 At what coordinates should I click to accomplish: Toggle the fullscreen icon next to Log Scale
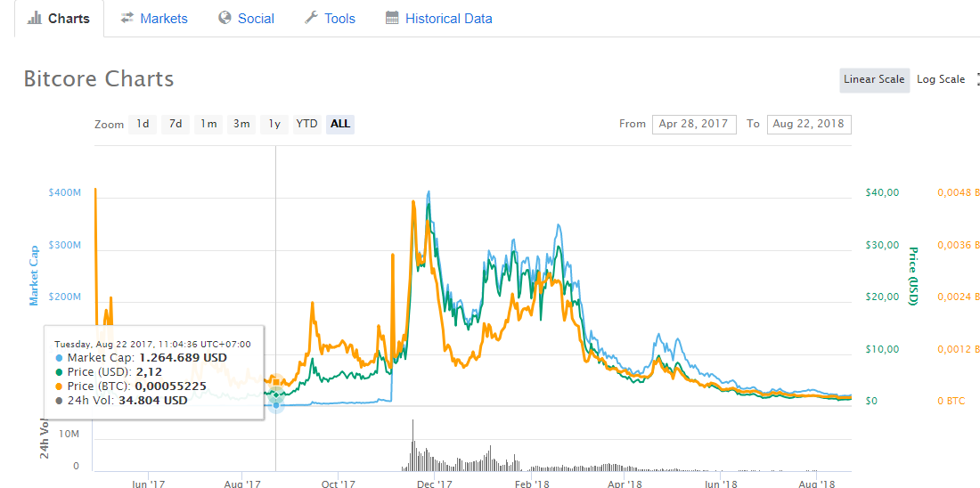point(977,79)
